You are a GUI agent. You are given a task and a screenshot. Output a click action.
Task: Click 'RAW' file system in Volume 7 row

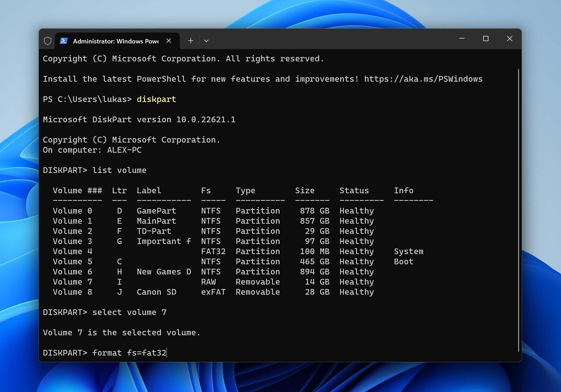208,282
